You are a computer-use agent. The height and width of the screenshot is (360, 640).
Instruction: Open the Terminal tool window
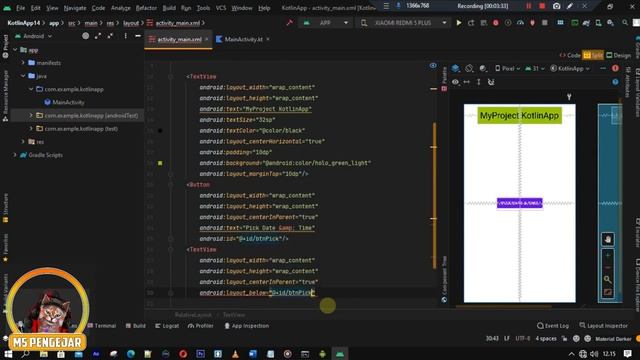tap(102, 326)
